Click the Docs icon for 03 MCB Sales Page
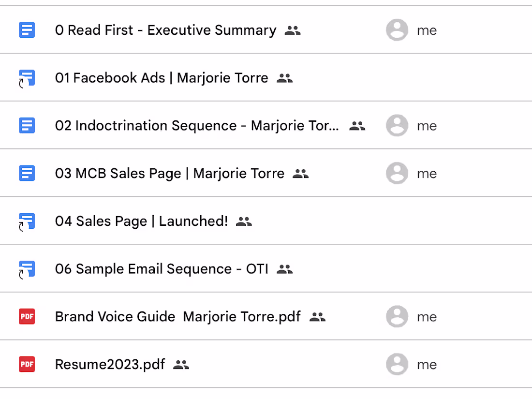This screenshot has width=532, height=399. coord(27,173)
